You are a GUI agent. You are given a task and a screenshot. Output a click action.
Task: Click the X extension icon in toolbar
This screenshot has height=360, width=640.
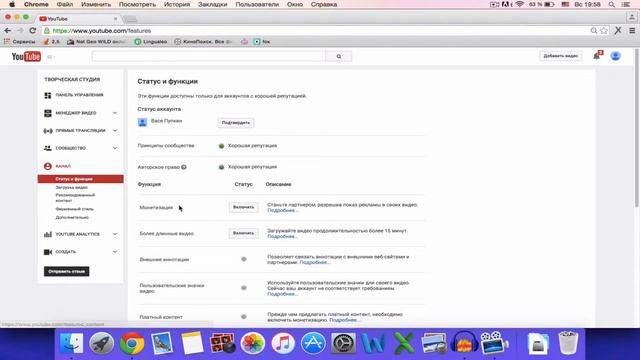coord(618,31)
